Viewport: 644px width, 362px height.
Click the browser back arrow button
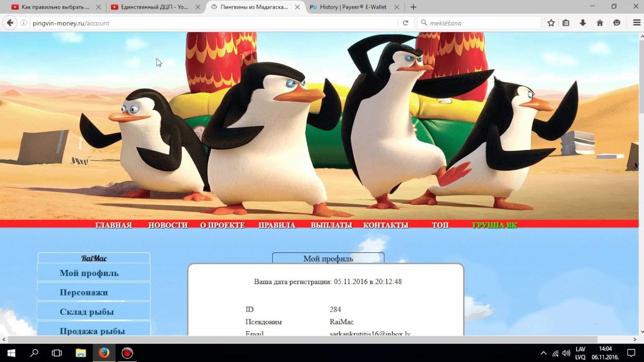10,23
